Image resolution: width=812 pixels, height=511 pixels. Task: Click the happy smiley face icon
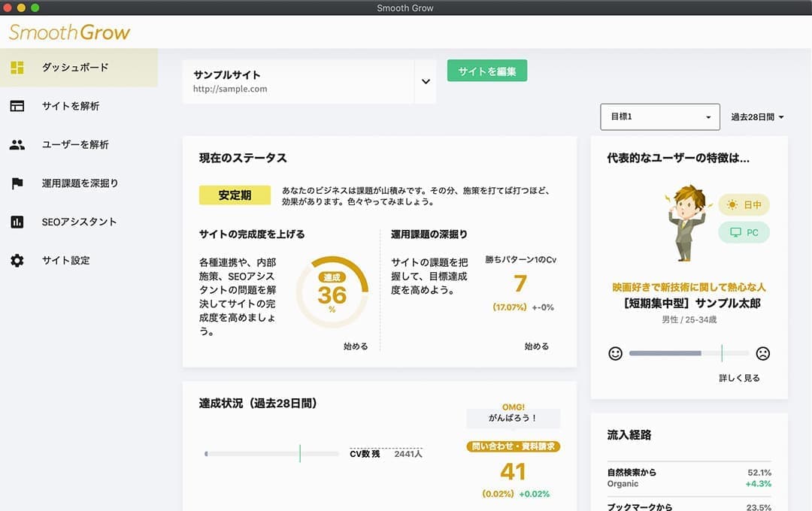pos(615,353)
